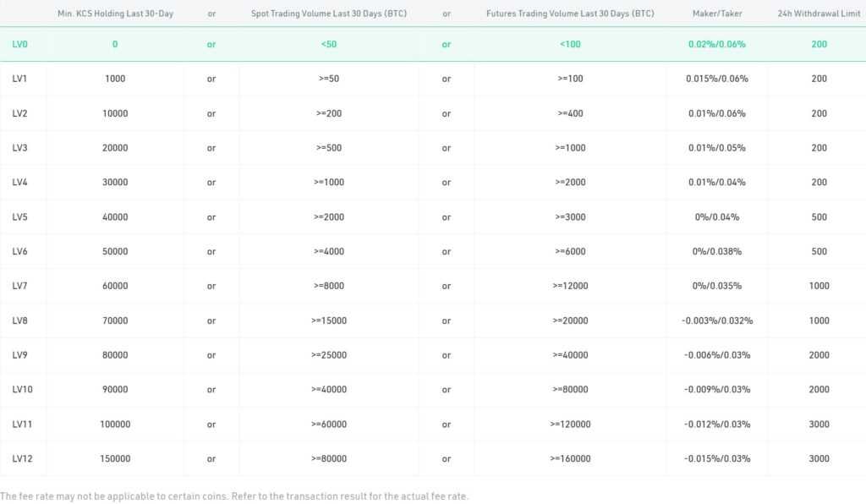Click the 0.015%/0.06% fee in LV1 row
The image size is (866, 504).
click(x=717, y=79)
